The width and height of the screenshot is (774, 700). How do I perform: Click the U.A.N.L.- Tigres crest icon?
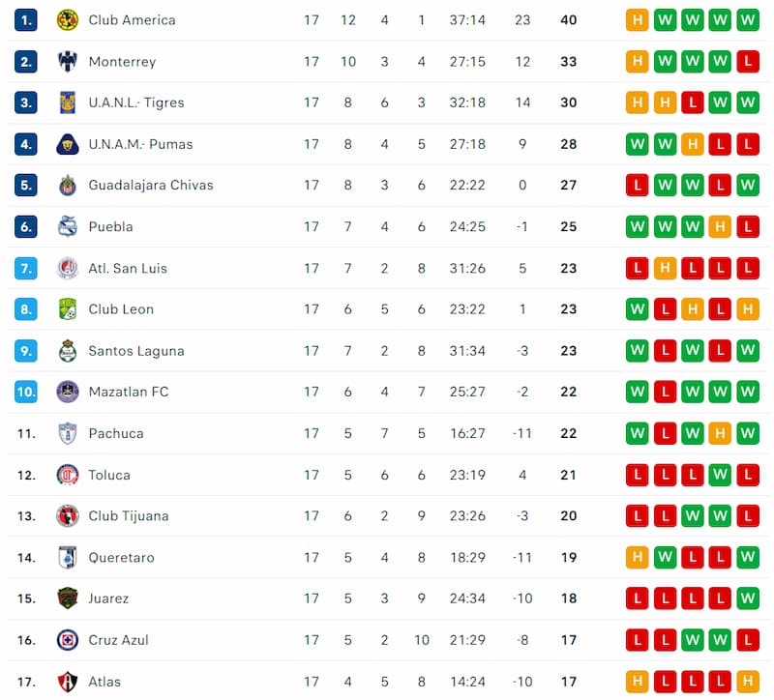(x=67, y=102)
